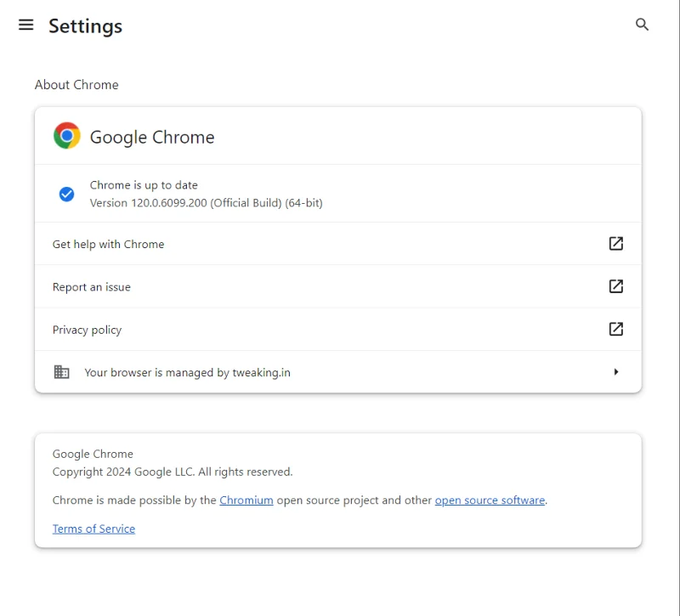This screenshot has height=616, width=680.
Task: Click the external link icon beside Get help with Chrome
Action: [x=615, y=243]
